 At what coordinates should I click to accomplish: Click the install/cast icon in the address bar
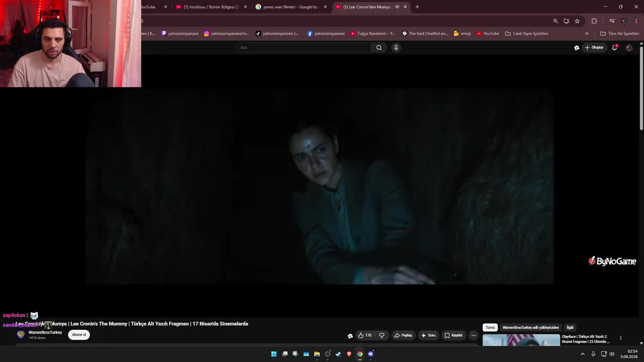567,21
